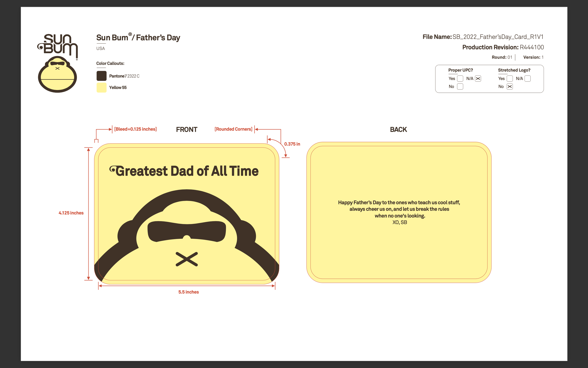Screen dimensions: 588x368
Task: Click the 'Stretched Logo?' heading
Action: (514, 70)
